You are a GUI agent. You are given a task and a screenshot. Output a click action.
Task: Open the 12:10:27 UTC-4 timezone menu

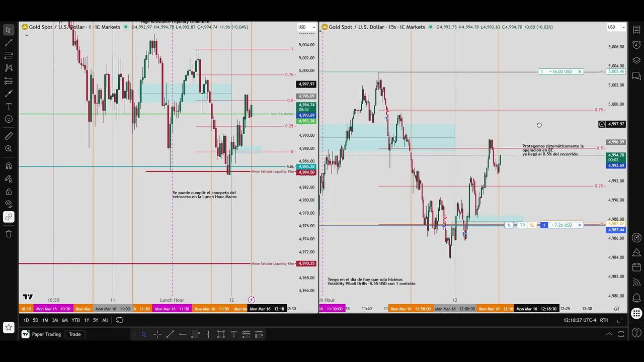(x=580, y=320)
